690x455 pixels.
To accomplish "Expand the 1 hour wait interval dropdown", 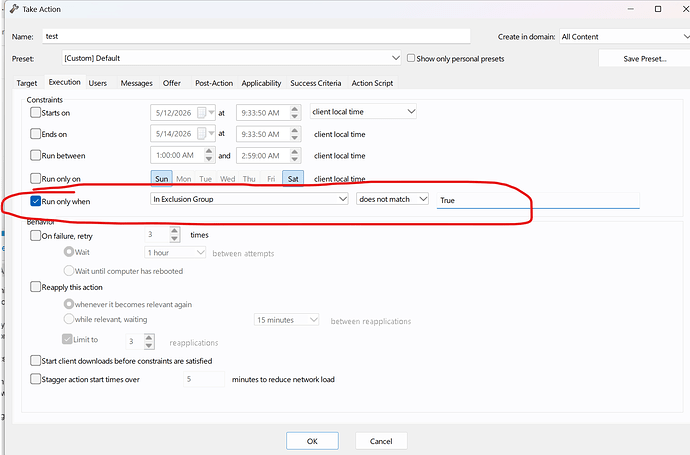I will click(175, 253).
